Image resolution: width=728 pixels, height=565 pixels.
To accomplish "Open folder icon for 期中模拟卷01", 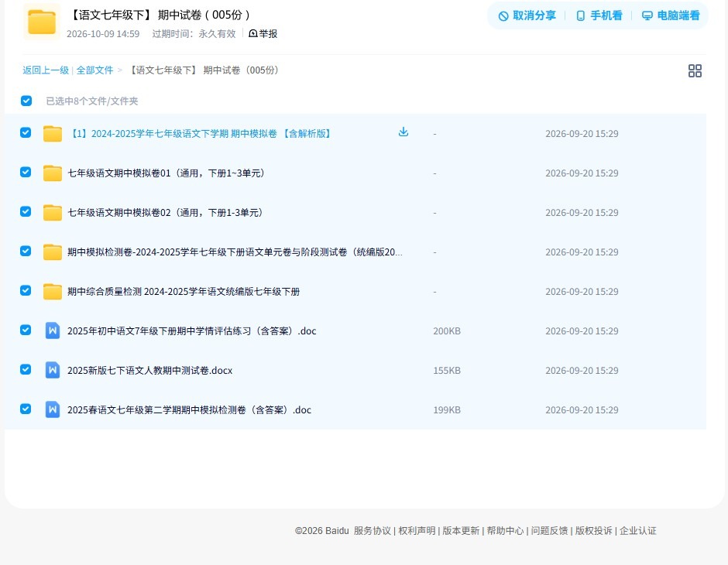I will click(53, 173).
